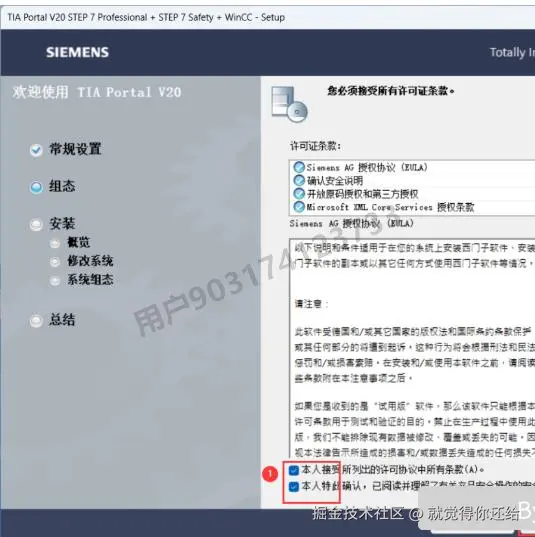The image size is (535, 537).
Task: Select 开放原码授权和第三方授权 license entry
Action: [x=362, y=194]
